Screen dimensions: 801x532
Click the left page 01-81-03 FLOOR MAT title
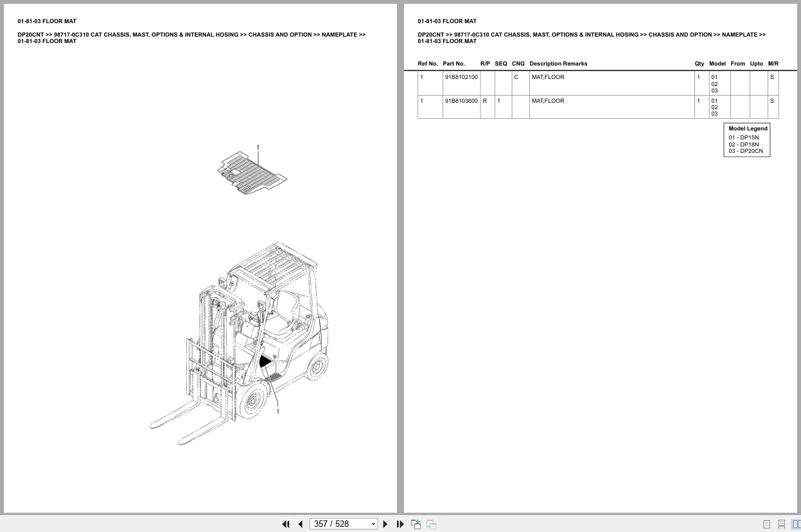47,21
